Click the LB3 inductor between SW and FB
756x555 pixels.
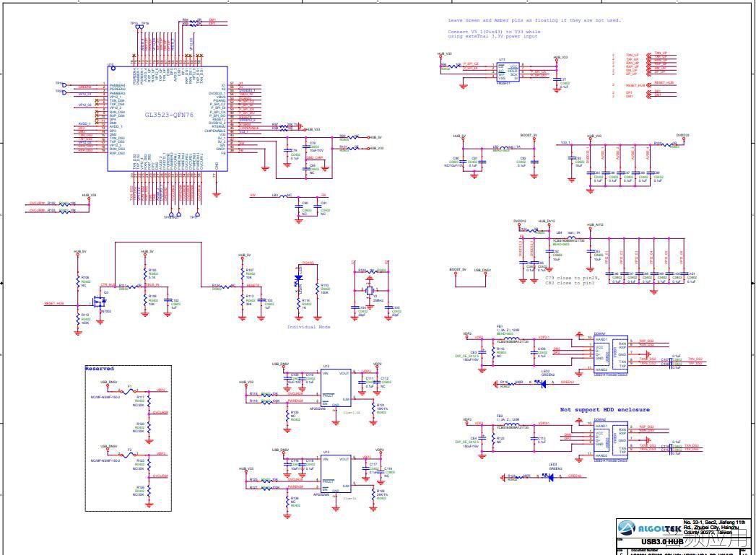click(x=282, y=196)
